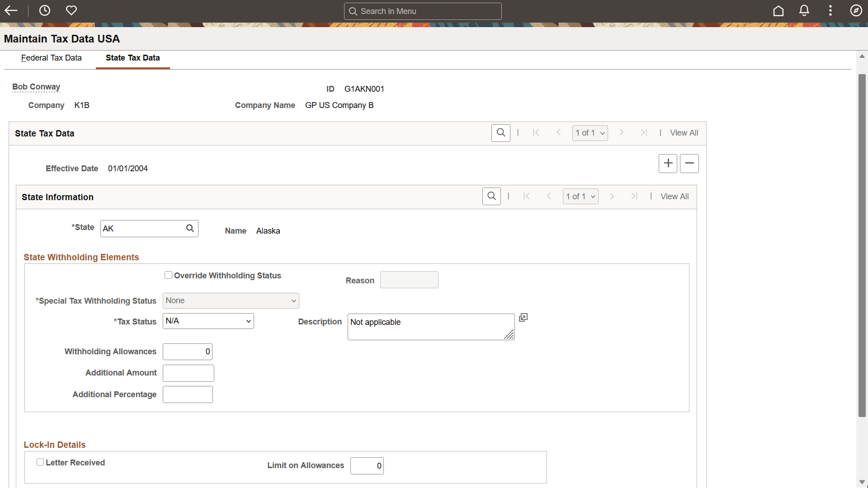Switch to Federal Tax Data tab
Screen dimensions: 868x488
51,58
